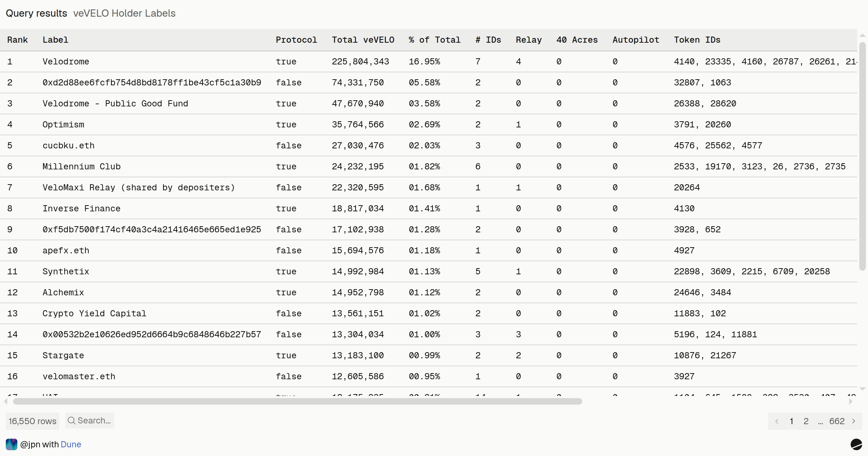Select the velomaster.eth label cell
Viewport: 868px width, 456px height.
79,376
